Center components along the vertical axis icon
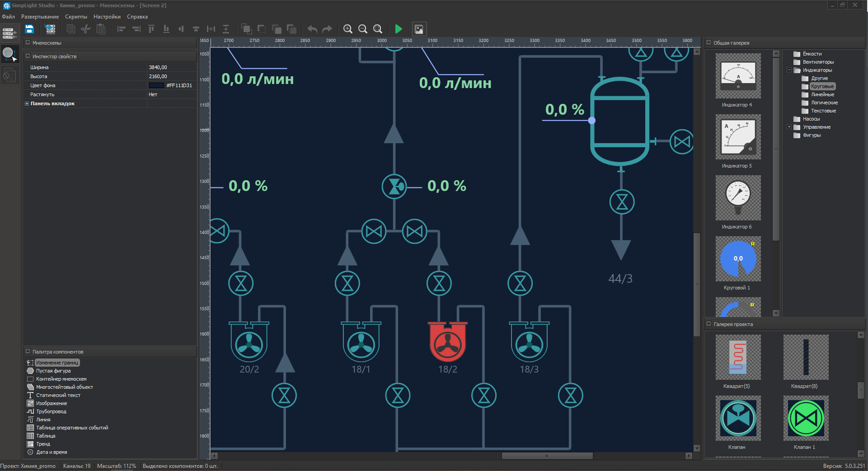The width and height of the screenshot is (868, 471). point(181,29)
